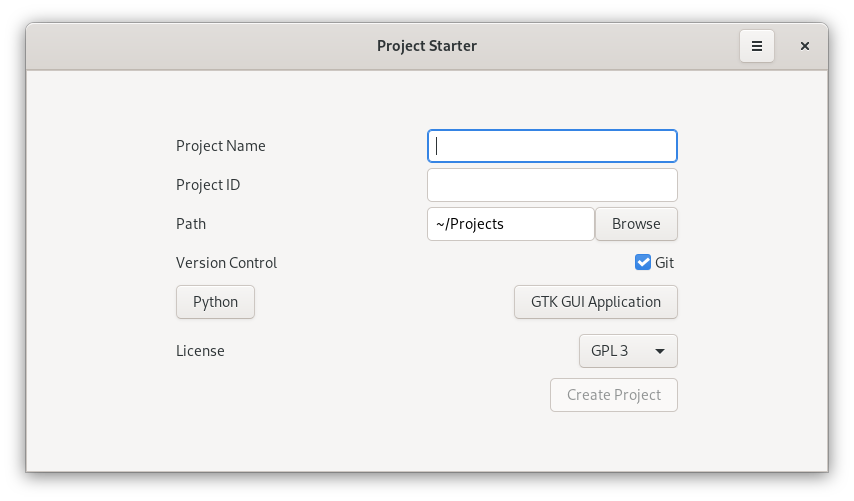Screen dimensions: 854x501
Task: Focus the Project ID input box
Action: click(x=552, y=185)
